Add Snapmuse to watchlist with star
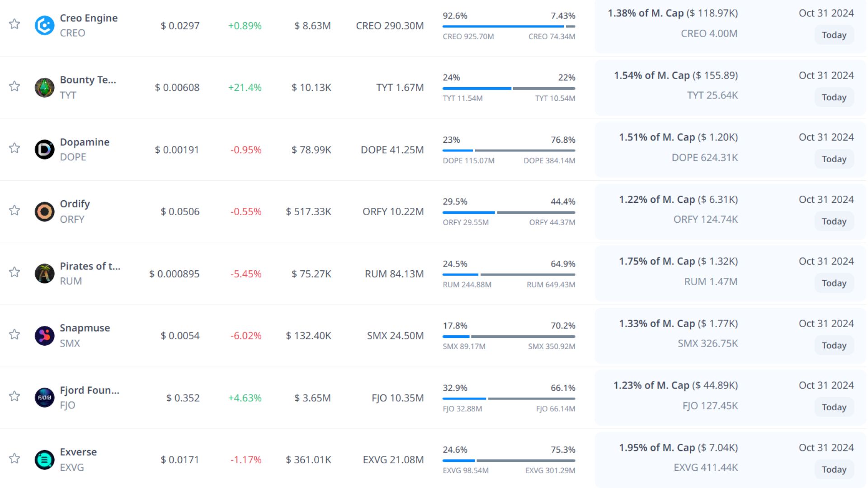Image resolution: width=868 pixels, height=488 pixels. 14,334
